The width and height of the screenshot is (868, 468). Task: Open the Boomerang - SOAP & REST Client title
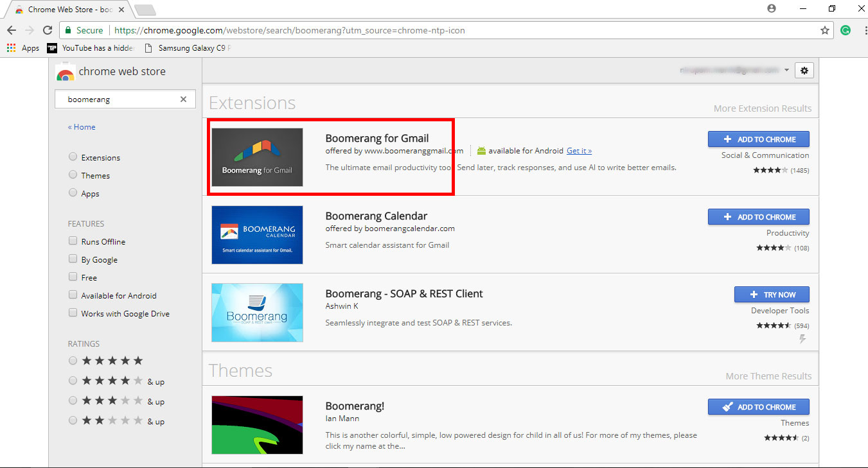pyautogui.click(x=404, y=293)
